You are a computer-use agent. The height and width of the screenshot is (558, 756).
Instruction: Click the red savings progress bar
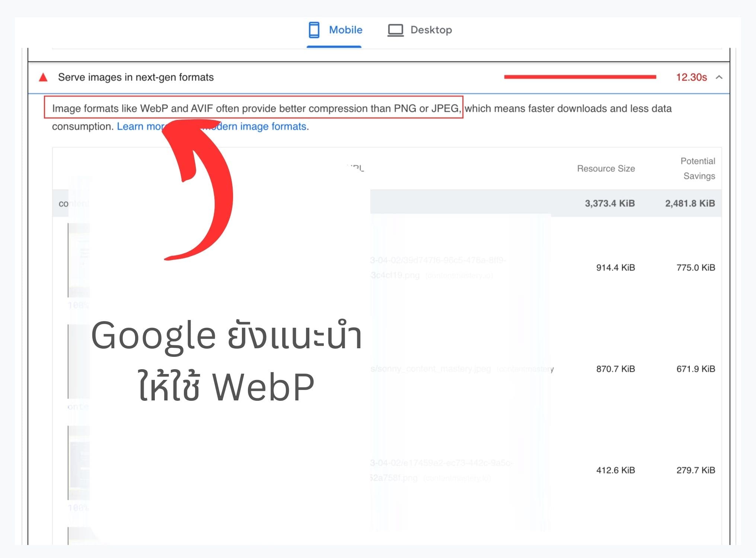click(x=580, y=77)
